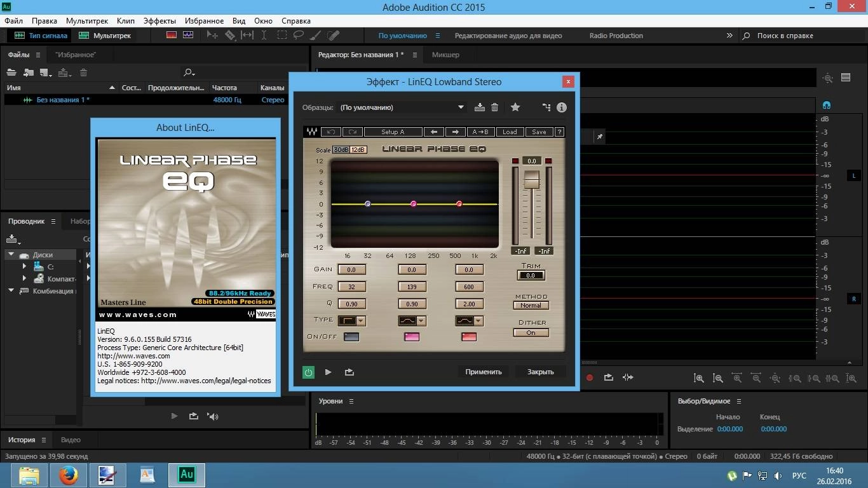This screenshot has width=868, height=488.
Task: Open the Files panel search dropdown
Action: click(x=189, y=72)
